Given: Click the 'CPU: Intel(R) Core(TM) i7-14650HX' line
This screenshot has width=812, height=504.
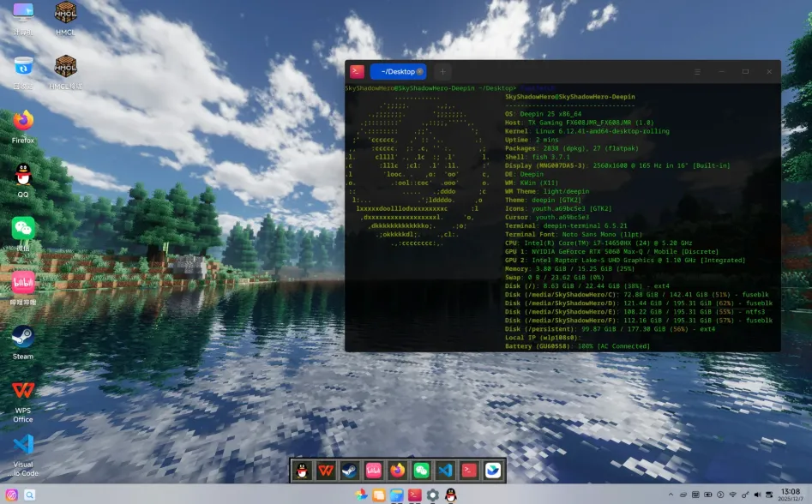Looking at the screenshot, I should tap(598, 243).
